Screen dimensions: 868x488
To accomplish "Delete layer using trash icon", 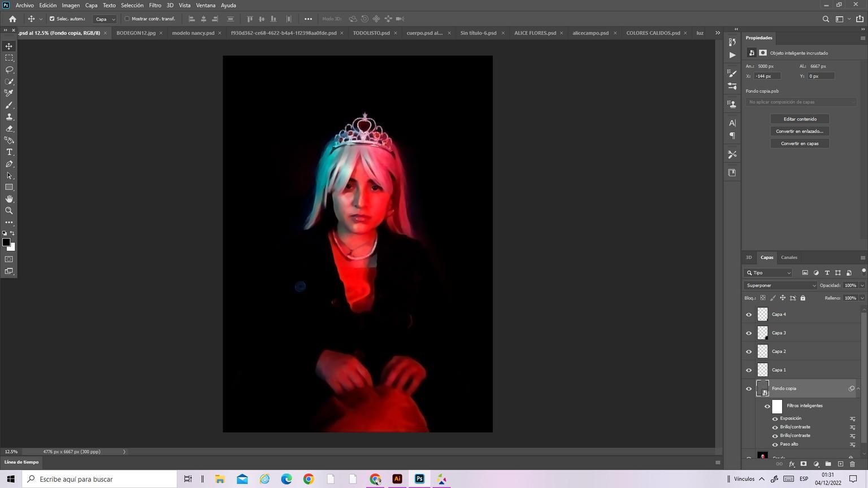I will click(x=852, y=464).
